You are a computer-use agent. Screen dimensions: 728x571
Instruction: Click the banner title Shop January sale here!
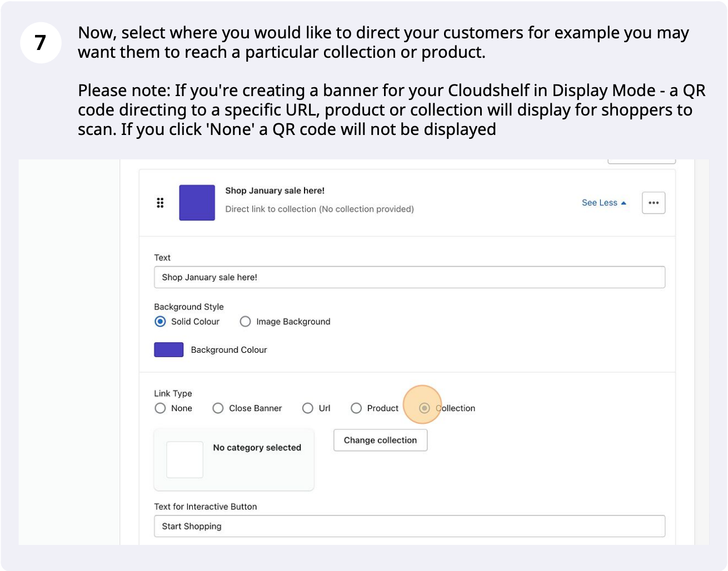pos(275,191)
